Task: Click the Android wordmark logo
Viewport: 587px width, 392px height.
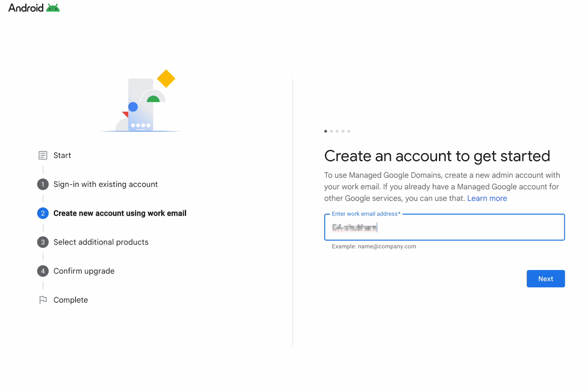Action: pyautogui.click(x=25, y=7)
